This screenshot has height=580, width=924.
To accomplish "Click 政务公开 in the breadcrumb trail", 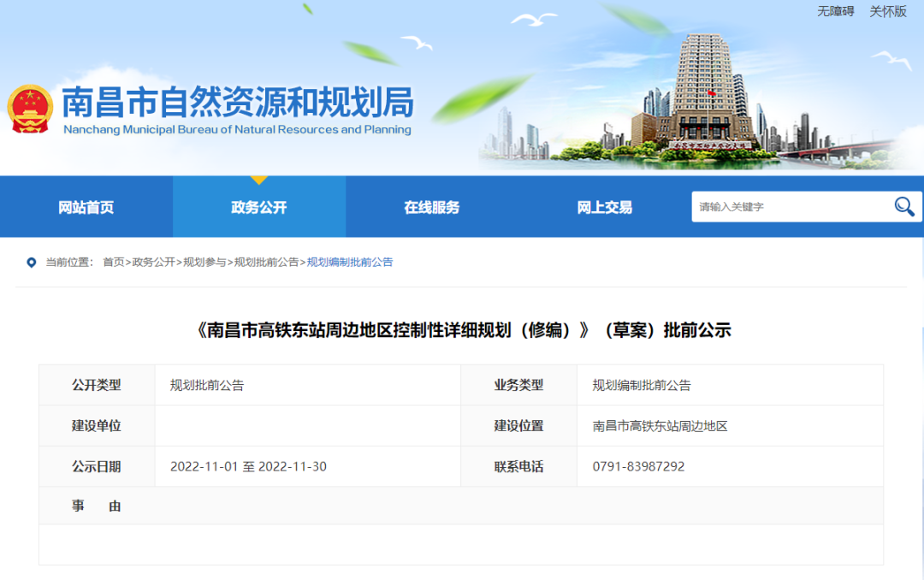I will tap(153, 263).
